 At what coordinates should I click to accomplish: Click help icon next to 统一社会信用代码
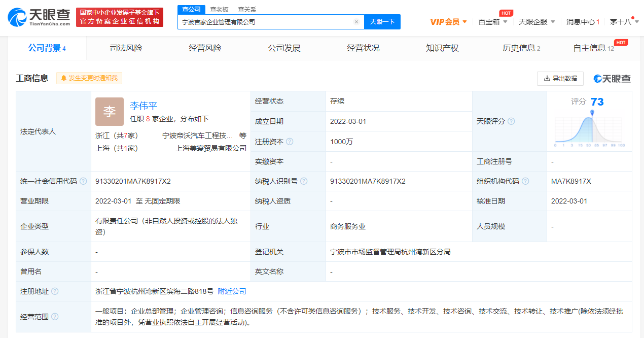(83, 181)
